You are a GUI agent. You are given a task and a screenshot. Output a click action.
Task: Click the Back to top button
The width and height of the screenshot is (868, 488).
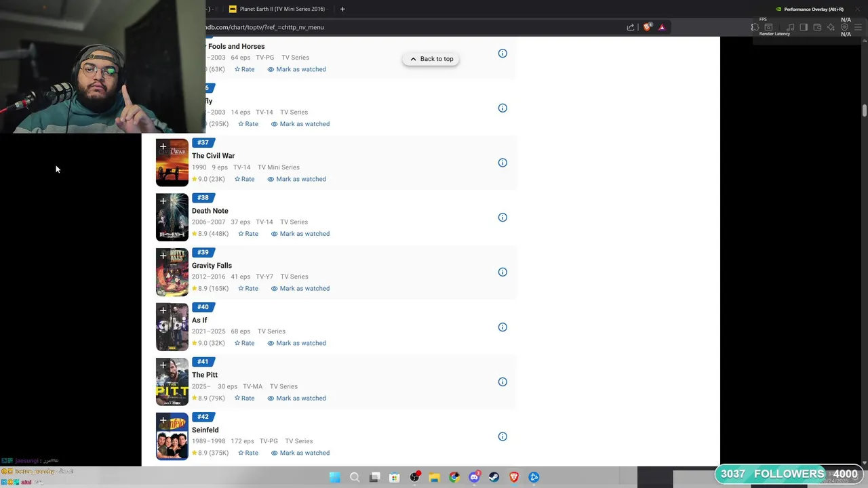(x=431, y=59)
